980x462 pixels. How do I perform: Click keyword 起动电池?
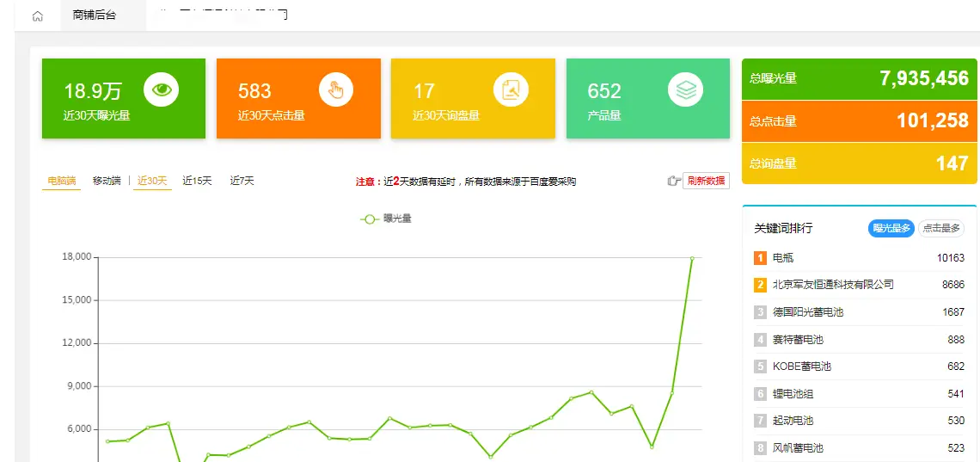coord(793,421)
